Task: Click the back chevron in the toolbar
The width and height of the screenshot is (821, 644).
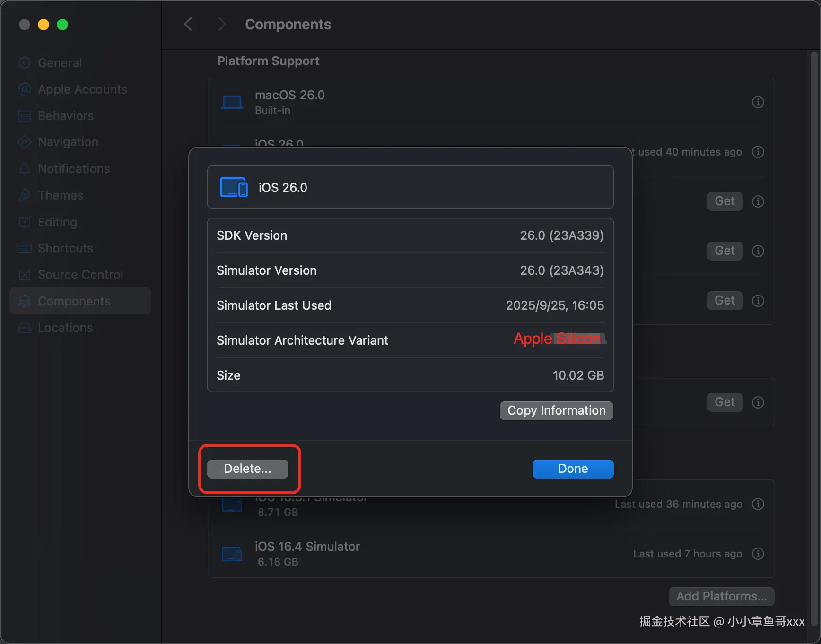Action: click(x=188, y=24)
